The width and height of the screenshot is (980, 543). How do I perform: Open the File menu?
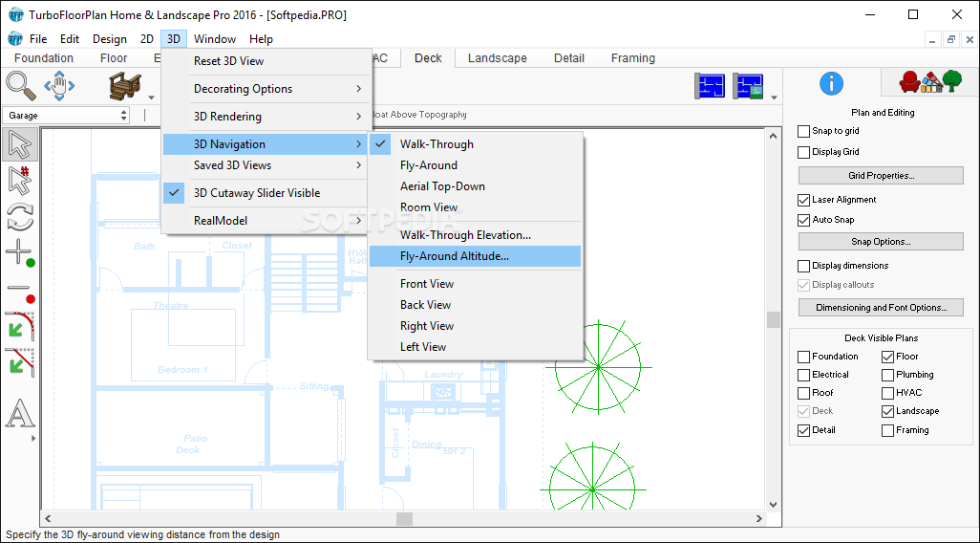click(x=38, y=39)
